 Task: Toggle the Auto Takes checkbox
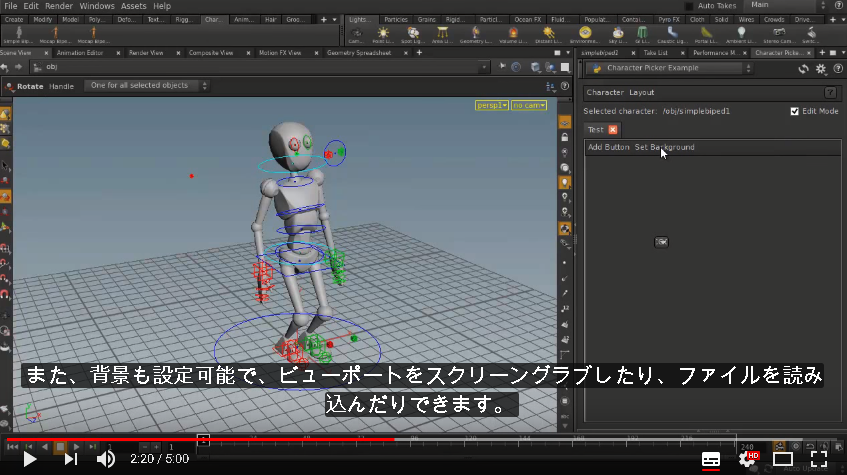689,6
